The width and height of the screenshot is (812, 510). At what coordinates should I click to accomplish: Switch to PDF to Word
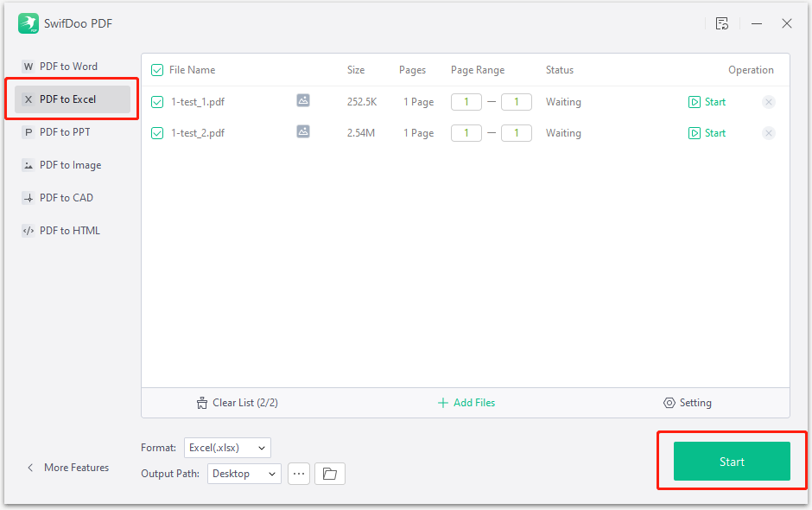click(73, 67)
